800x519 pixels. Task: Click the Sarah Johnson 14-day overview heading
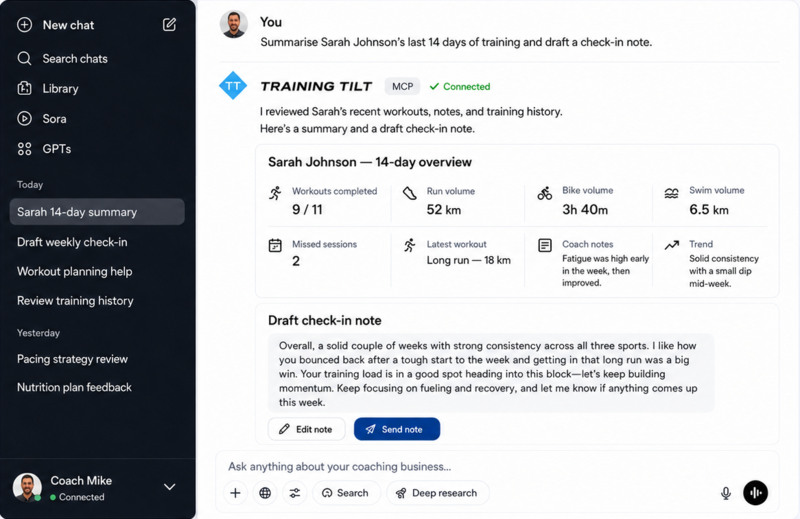click(370, 162)
